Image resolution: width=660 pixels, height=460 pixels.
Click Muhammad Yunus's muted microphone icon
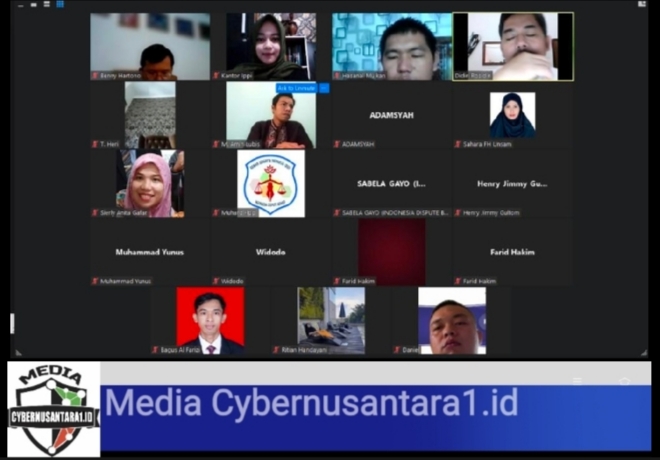95,281
